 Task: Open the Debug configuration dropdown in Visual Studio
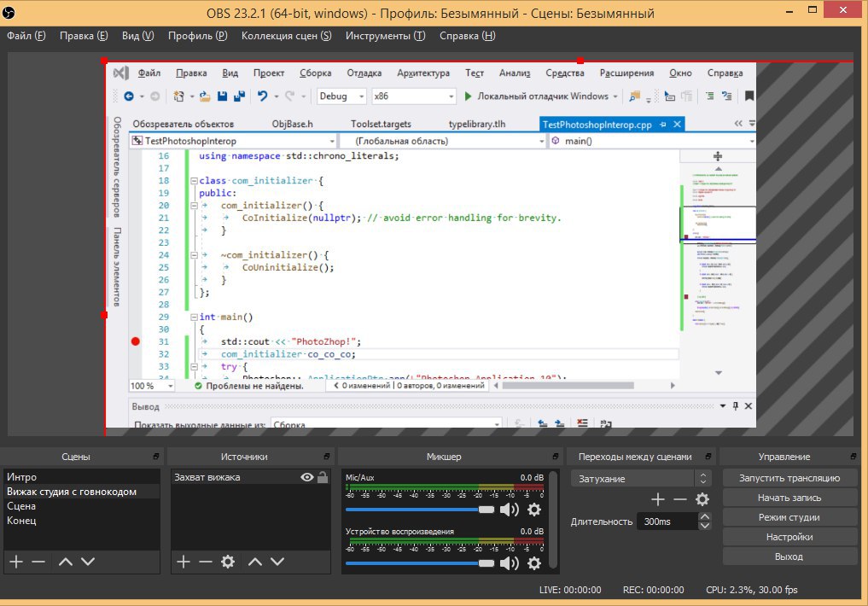tap(341, 96)
